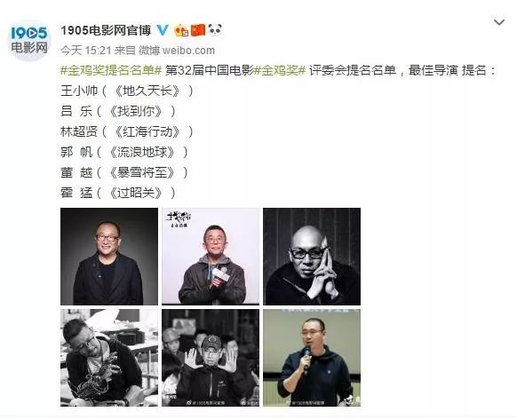Click the orange membership badge icon
This screenshot has width=517, height=420.
coord(181,30)
